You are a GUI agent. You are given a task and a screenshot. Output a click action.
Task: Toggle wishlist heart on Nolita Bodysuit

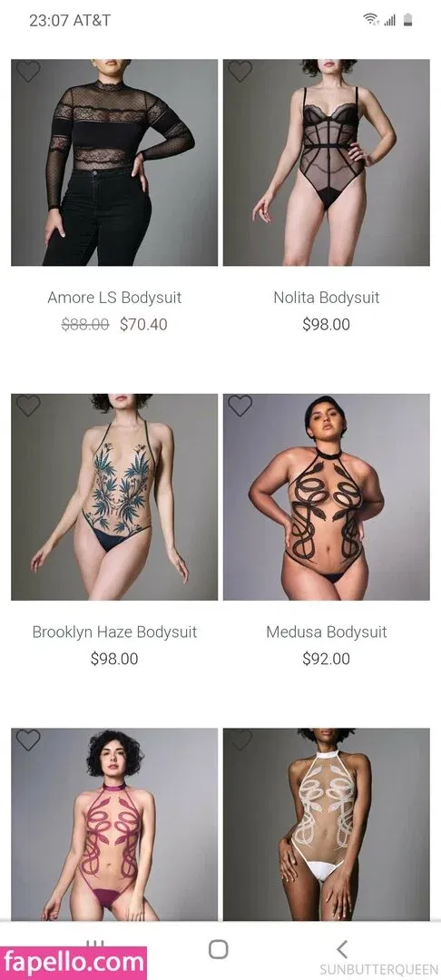coord(240,72)
